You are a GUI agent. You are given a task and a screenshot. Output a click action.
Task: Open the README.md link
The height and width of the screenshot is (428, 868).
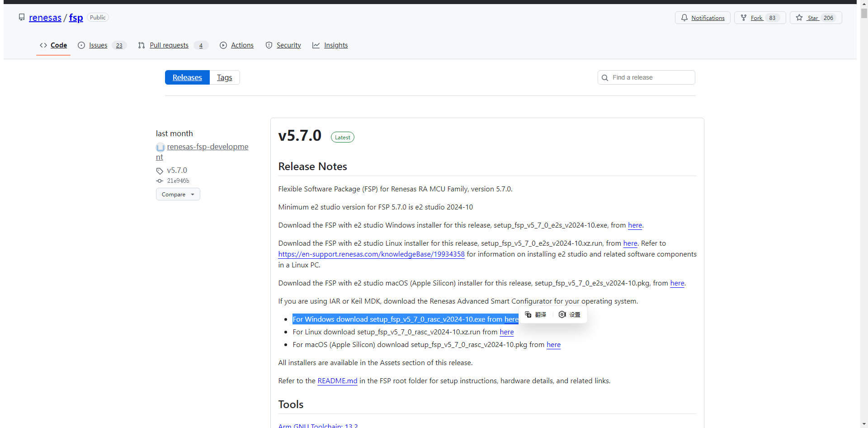[337, 380]
